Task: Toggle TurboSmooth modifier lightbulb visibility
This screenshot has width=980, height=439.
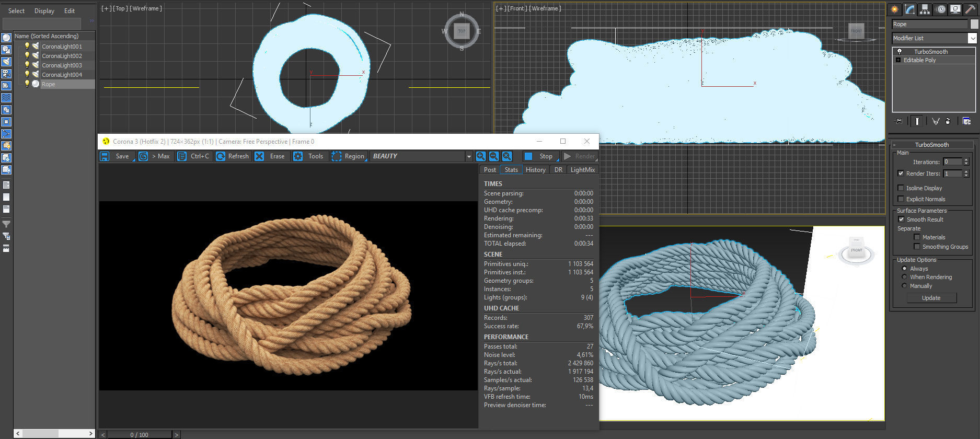Action: [899, 51]
